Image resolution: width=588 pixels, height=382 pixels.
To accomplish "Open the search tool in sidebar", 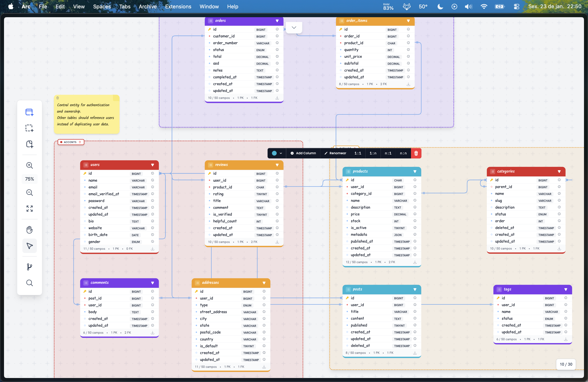I will click(29, 283).
